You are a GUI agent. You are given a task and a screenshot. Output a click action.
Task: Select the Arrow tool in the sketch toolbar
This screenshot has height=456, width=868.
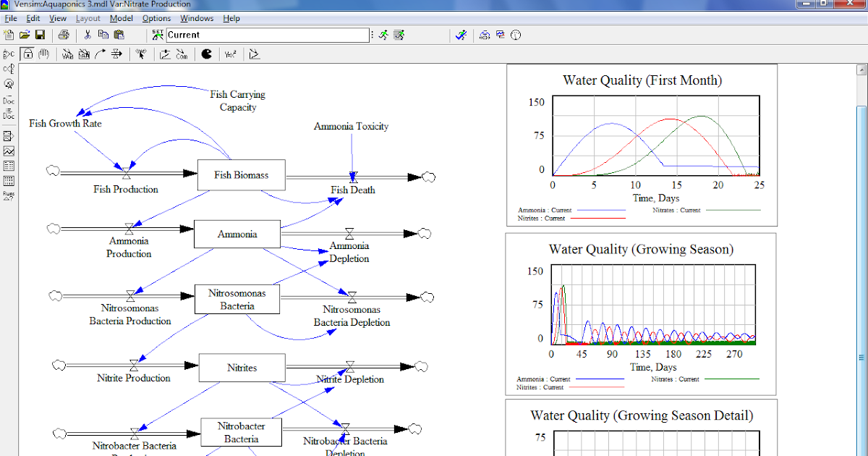[101, 54]
